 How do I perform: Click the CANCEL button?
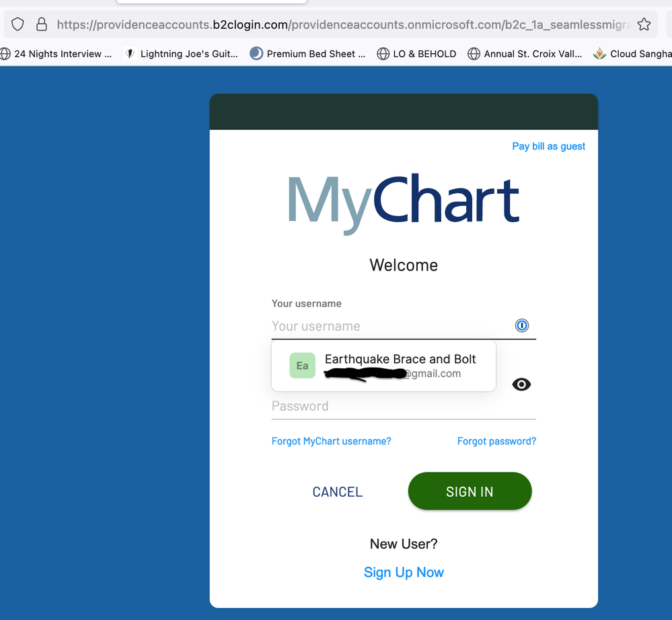click(x=337, y=492)
